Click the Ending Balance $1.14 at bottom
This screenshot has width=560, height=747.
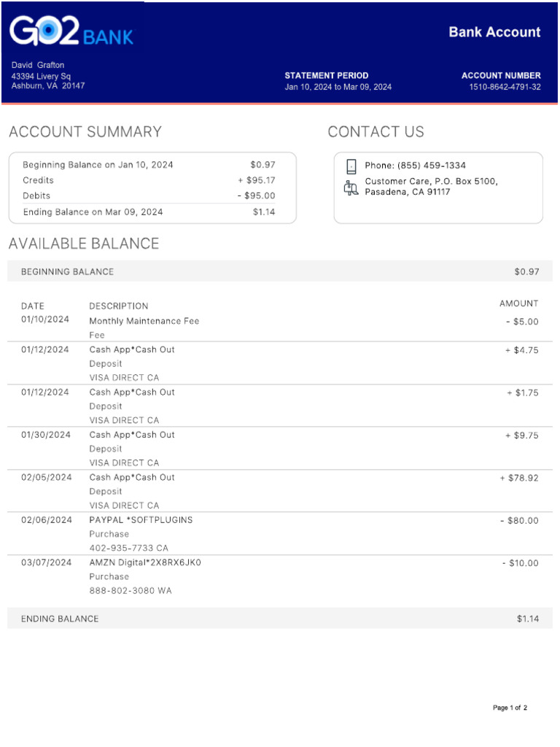click(x=528, y=619)
